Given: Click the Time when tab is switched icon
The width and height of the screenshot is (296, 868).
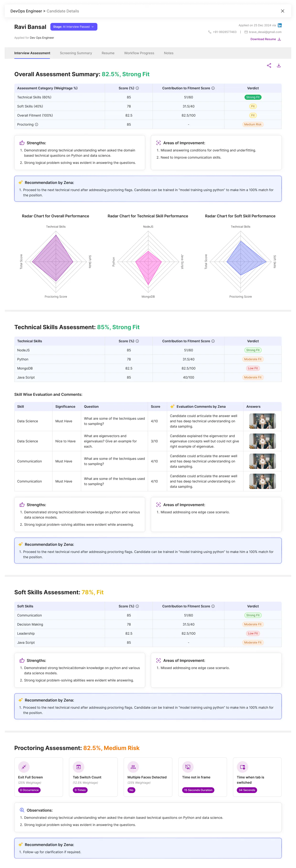Looking at the screenshot, I should (x=243, y=767).
